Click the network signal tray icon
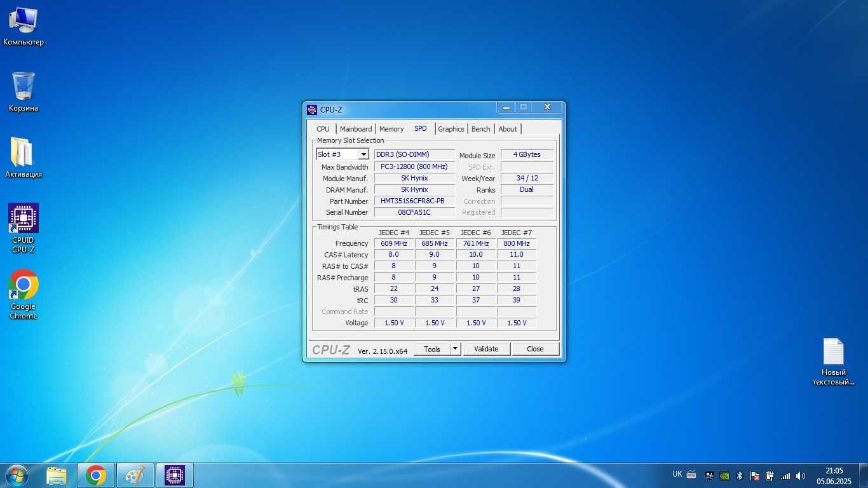This screenshot has height=488, width=868. (x=785, y=475)
